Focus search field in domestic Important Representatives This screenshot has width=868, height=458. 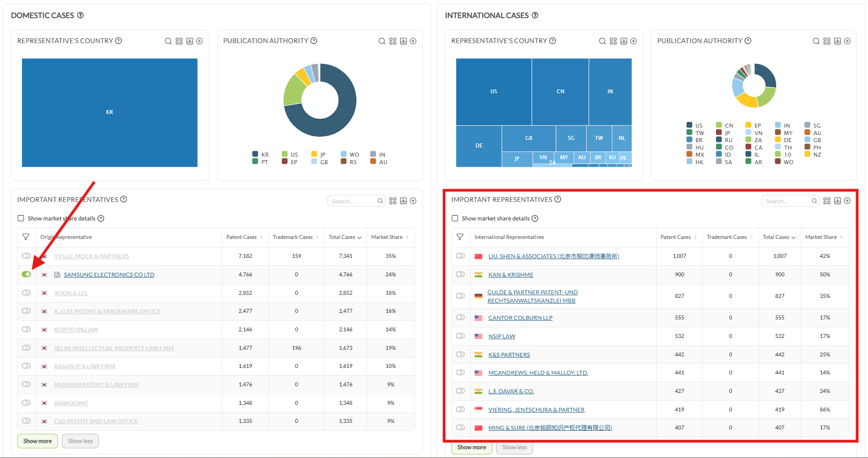coord(356,201)
